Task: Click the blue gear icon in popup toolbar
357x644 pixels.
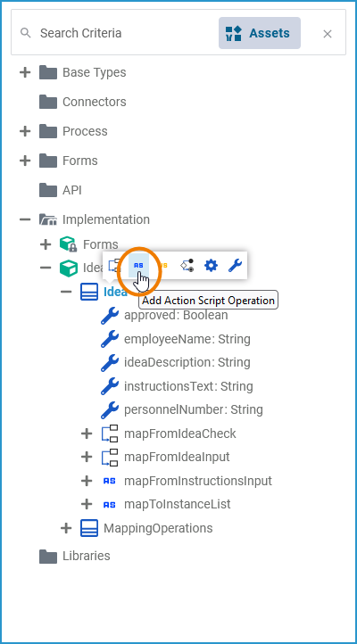Action: click(212, 265)
